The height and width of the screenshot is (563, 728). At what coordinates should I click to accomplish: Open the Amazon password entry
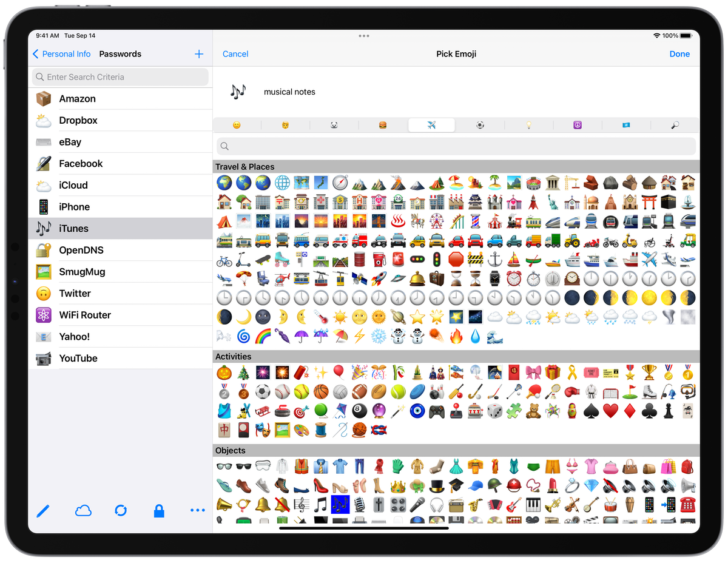coord(120,99)
